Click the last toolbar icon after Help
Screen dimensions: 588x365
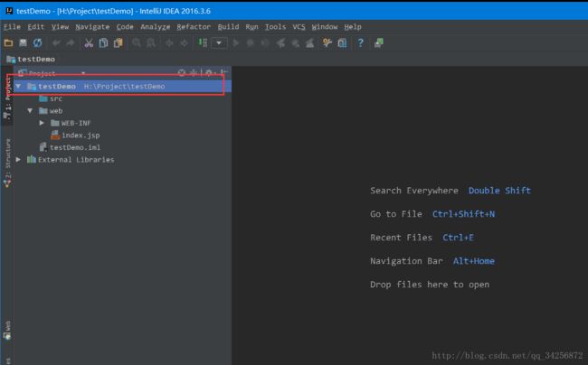379,43
